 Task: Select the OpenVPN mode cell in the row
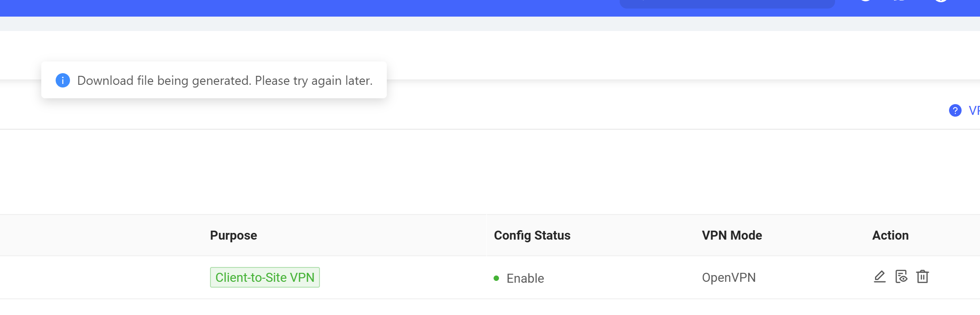point(729,277)
